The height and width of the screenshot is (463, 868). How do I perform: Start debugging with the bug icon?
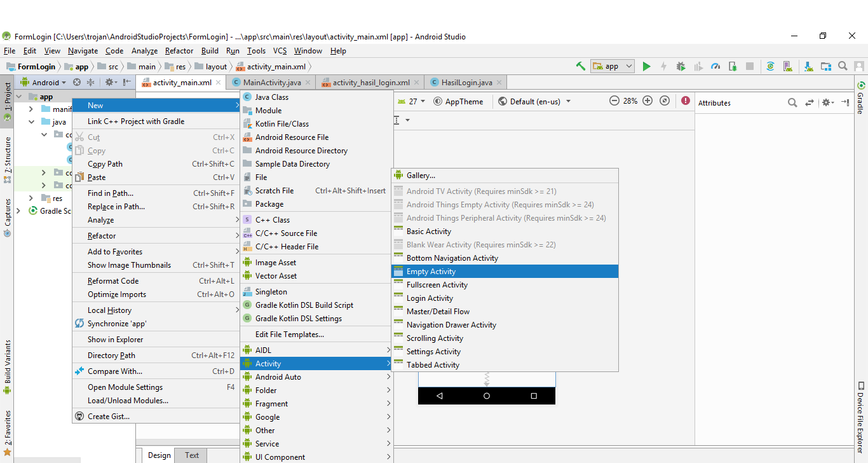tap(679, 66)
